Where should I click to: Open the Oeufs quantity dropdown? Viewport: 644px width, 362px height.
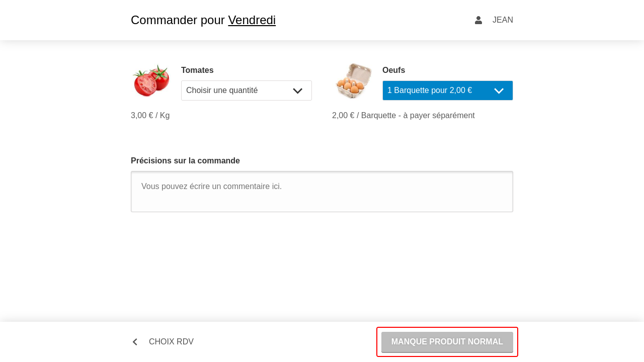(448, 90)
